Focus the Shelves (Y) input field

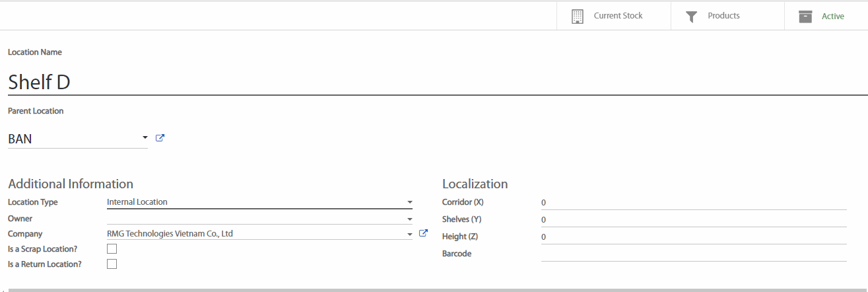[693, 219]
